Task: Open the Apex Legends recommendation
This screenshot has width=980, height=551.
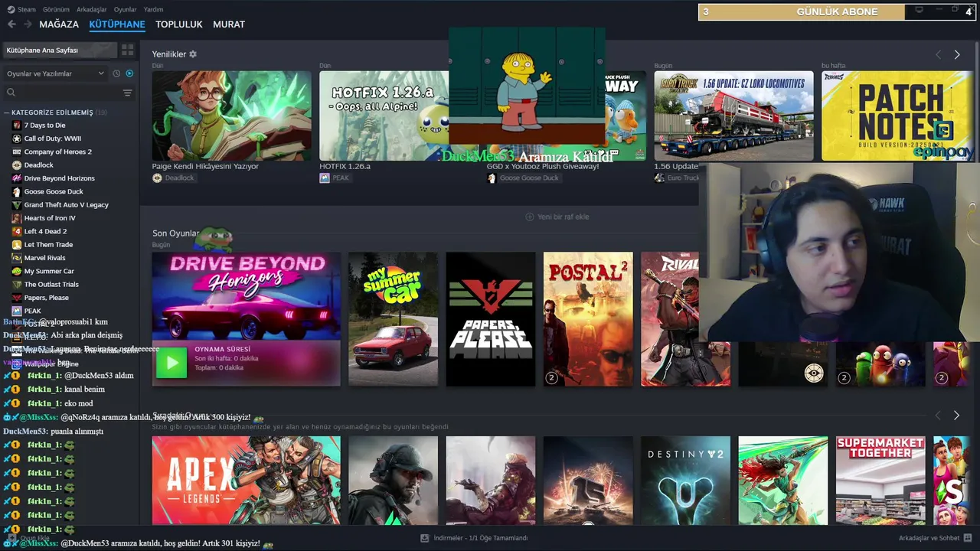Action: [x=246, y=481]
